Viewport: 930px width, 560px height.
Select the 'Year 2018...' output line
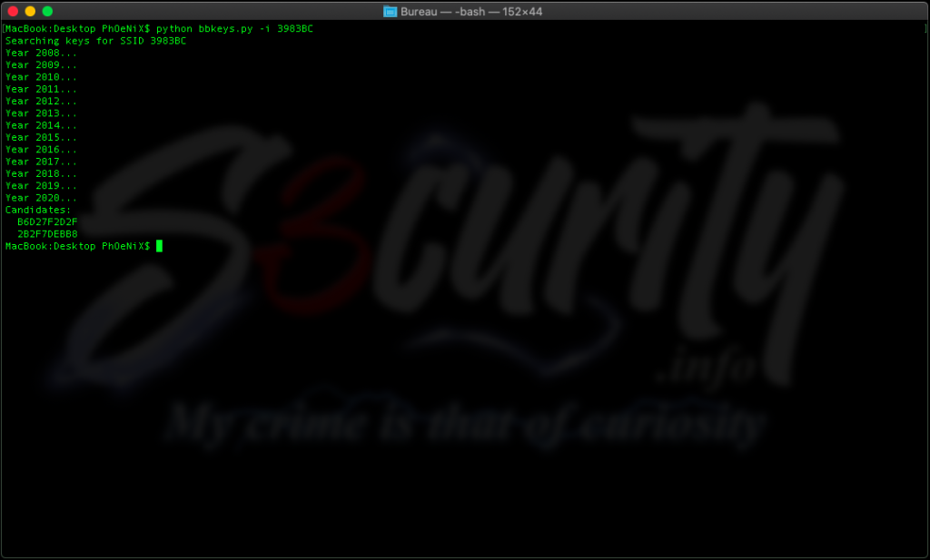tap(41, 173)
